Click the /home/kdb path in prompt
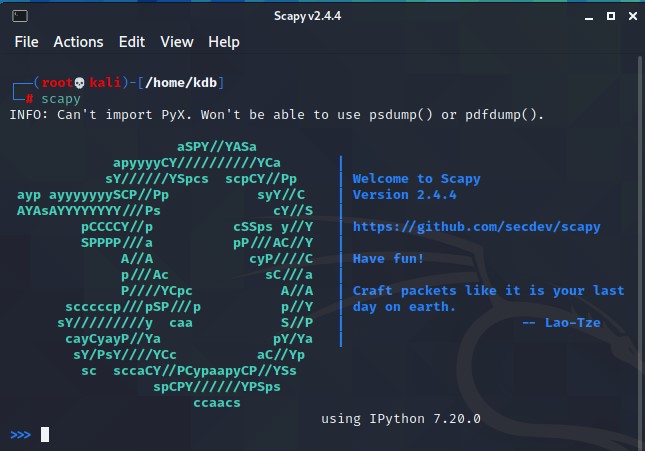This screenshot has width=645, height=451. coord(181,83)
